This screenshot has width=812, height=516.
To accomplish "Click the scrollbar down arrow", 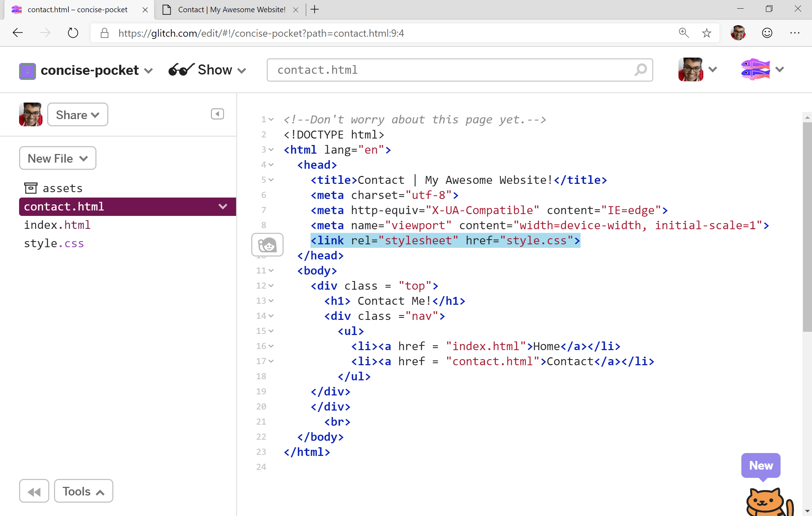I will point(807,511).
